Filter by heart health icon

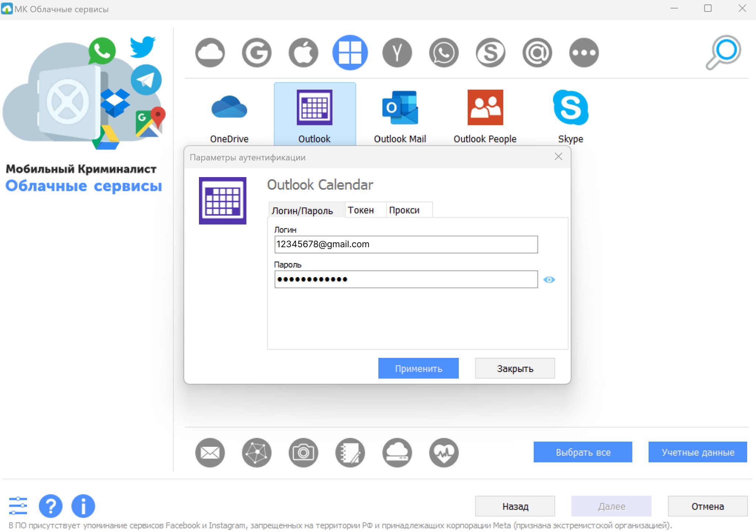click(444, 453)
